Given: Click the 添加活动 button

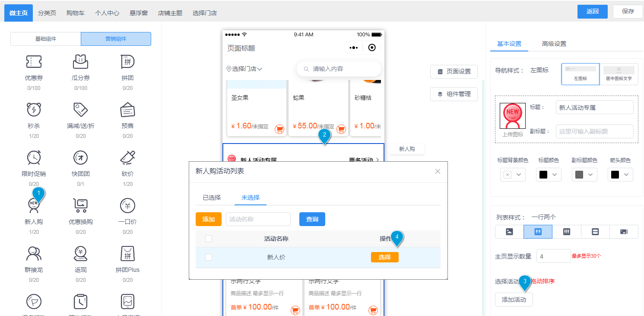Looking at the screenshot, I should pyautogui.click(x=514, y=300).
